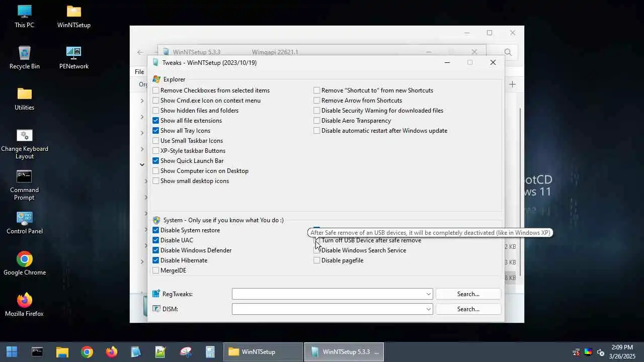Screen dimensions: 644x362
Task: Switch to WinNTSetup 5.3.3 taskbar button
Action: 345,352
